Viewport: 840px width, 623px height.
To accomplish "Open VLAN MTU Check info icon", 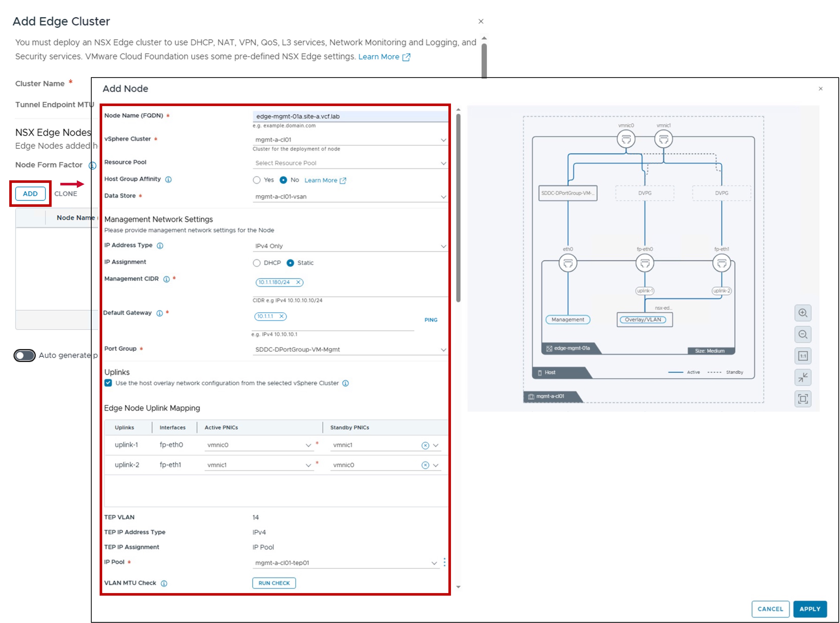I will (x=164, y=583).
